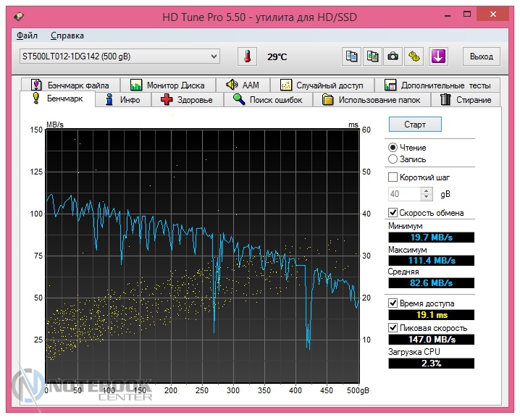Copy results to clipboard as text icon
The width and height of the screenshot is (520, 420).
tap(351, 56)
